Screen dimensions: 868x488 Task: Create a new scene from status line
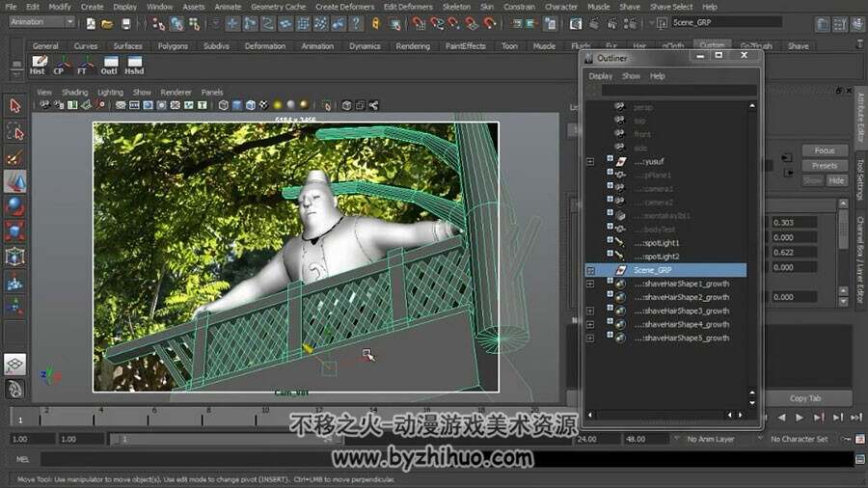coord(91,23)
